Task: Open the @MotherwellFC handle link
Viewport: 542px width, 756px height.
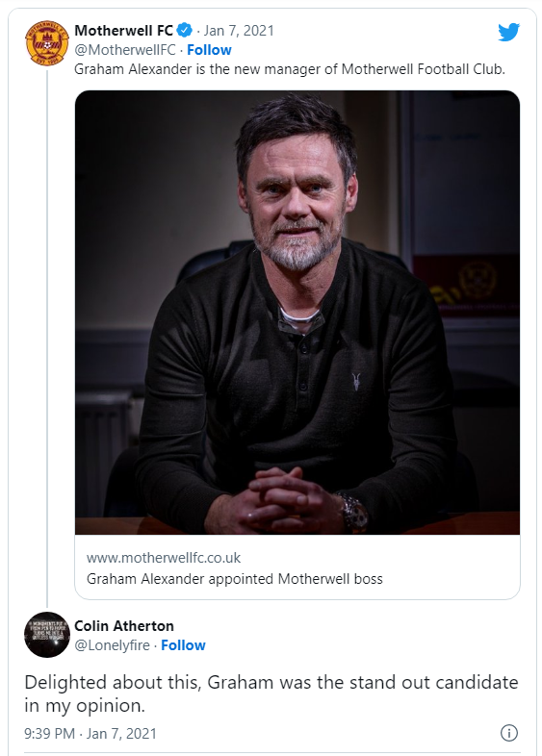Action: click(x=125, y=50)
